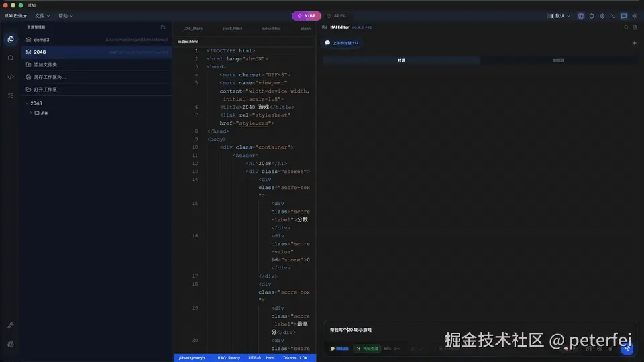The image size is (644, 362).
Task: Open the task list icon in activity bar
Action: (x=11, y=96)
